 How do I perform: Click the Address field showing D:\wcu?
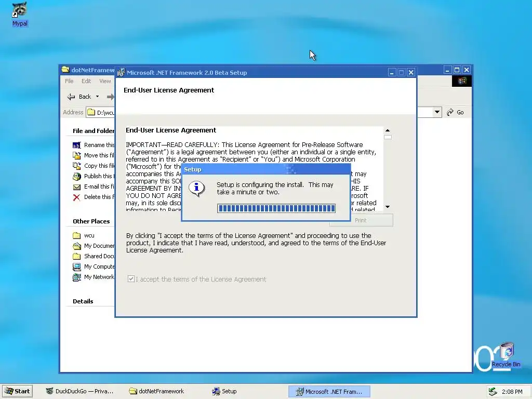pos(100,112)
